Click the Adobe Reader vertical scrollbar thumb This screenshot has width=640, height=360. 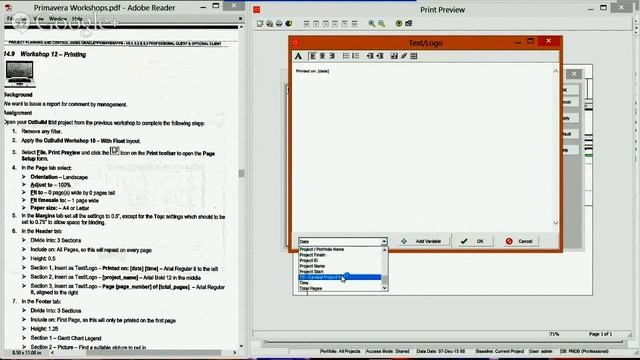pyautogui.click(x=241, y=173)
